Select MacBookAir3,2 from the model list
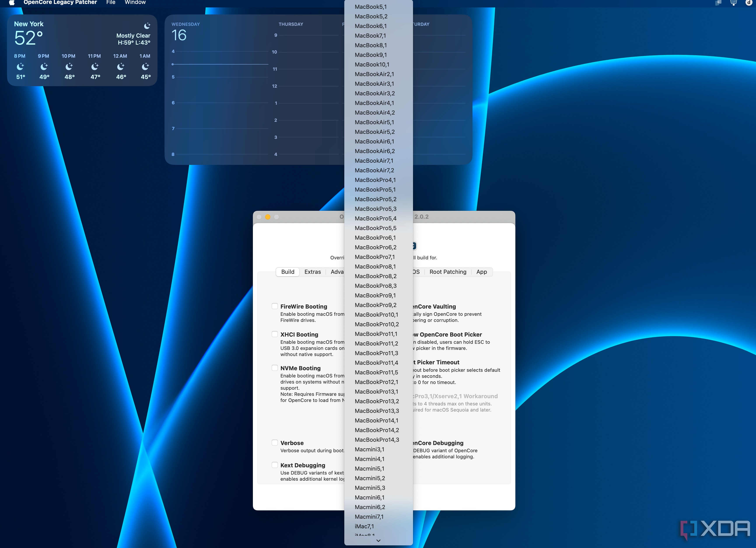Screen dimensions: 756x548 [378, 93]
